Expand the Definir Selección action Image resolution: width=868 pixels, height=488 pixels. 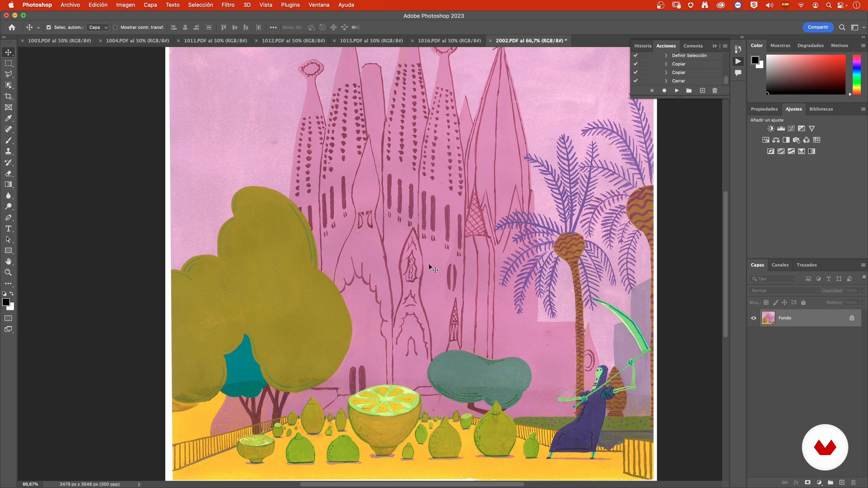pyautogui.click(x=666, y=55)
